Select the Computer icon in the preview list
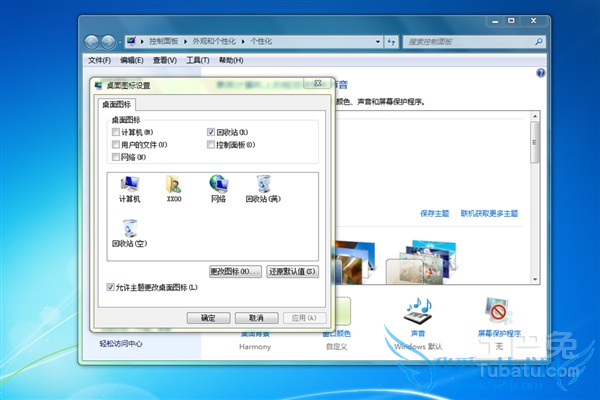The width and height of the screenshot is (600, 400). 129,189
